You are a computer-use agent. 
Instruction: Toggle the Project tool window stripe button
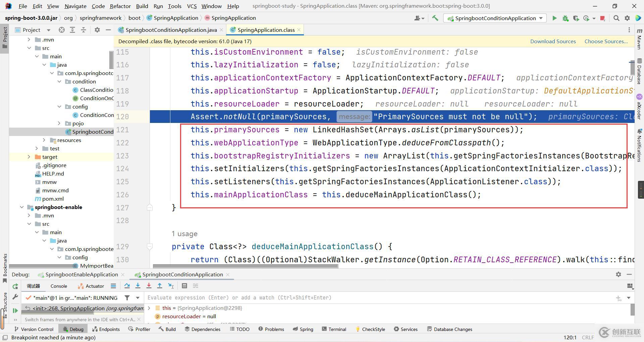click(5, 38)
